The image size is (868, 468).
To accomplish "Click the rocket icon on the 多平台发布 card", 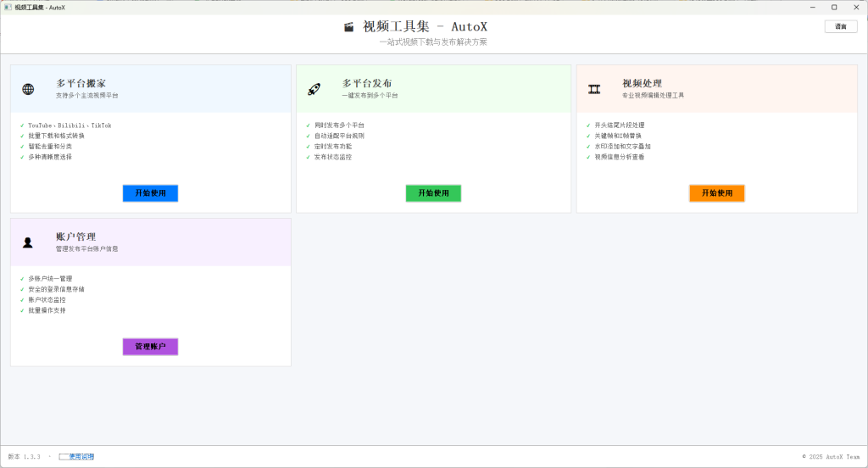I will click(314, 89).
